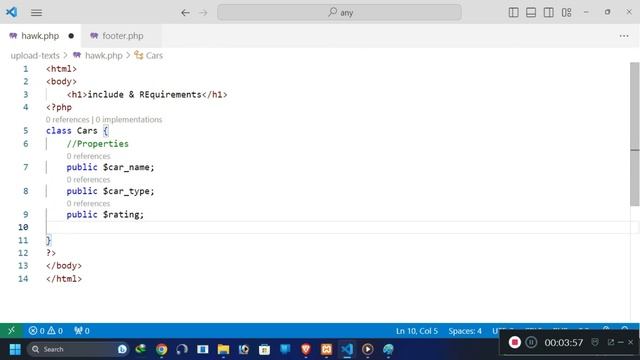
Task: Open recorder pop-out icon
Action: 611,342
